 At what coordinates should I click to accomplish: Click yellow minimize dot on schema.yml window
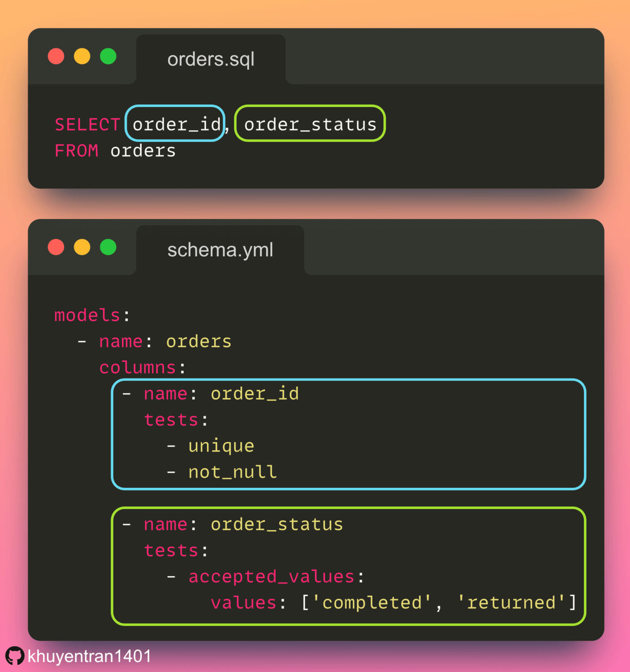click(x=82, y=247)
